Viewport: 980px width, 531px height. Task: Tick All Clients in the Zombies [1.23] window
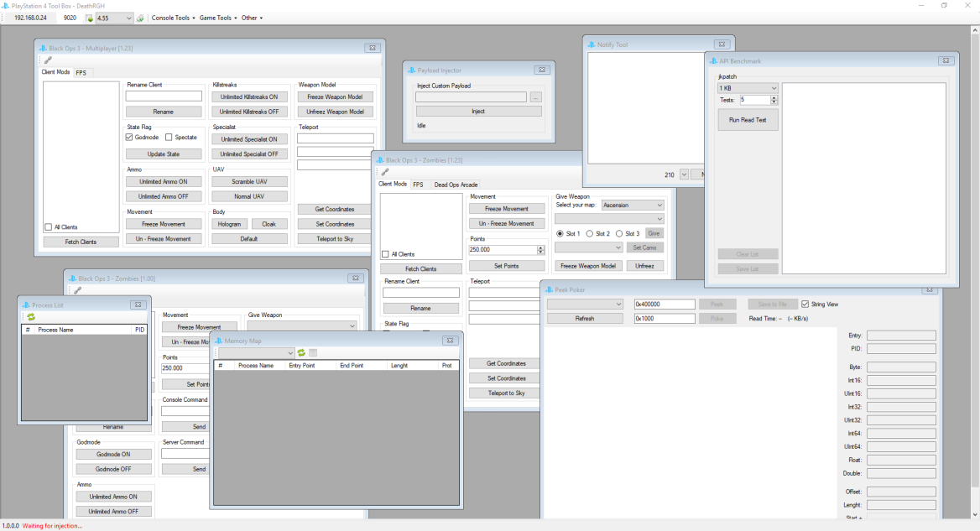tap(385, 254)
